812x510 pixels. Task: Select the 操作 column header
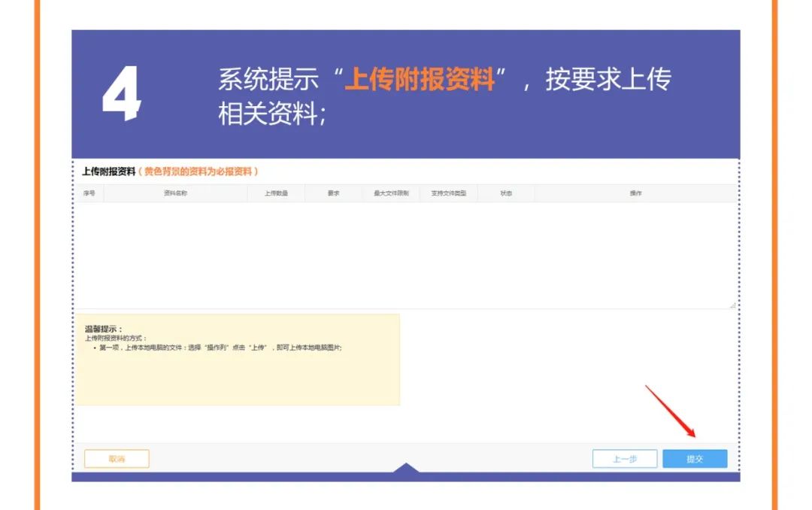tap(635, 193)
